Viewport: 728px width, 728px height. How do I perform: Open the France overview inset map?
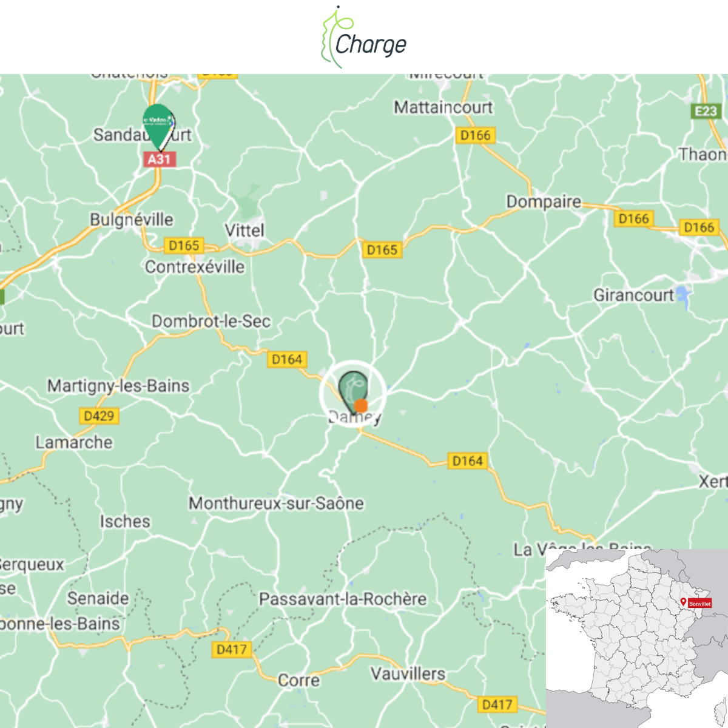pos(637,638)
